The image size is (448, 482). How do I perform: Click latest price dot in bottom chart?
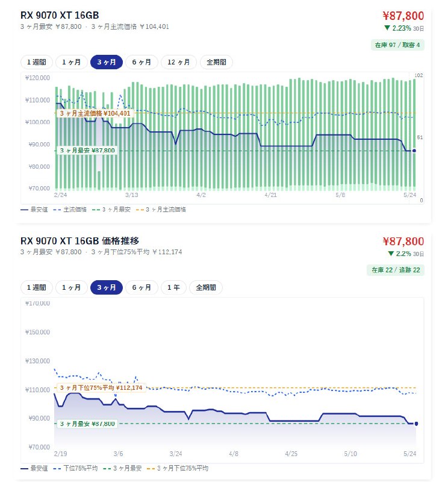416,424
